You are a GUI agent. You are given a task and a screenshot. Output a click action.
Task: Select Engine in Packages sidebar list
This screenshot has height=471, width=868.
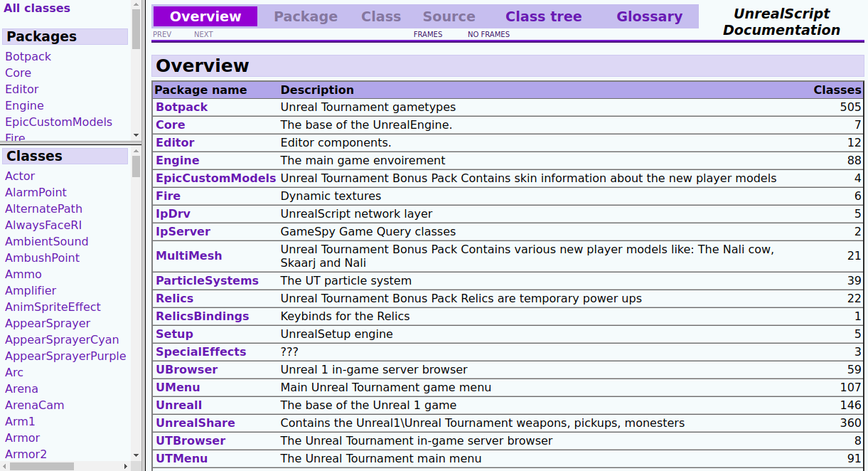pyautogui.click(x=25, y=106)
